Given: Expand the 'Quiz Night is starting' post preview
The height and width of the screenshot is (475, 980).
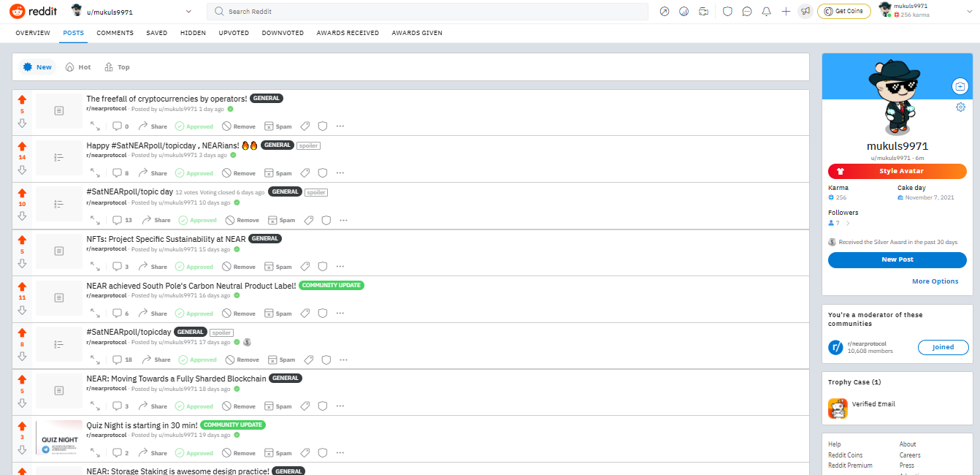Looking at the screenshot, I should tap(96, 453).
